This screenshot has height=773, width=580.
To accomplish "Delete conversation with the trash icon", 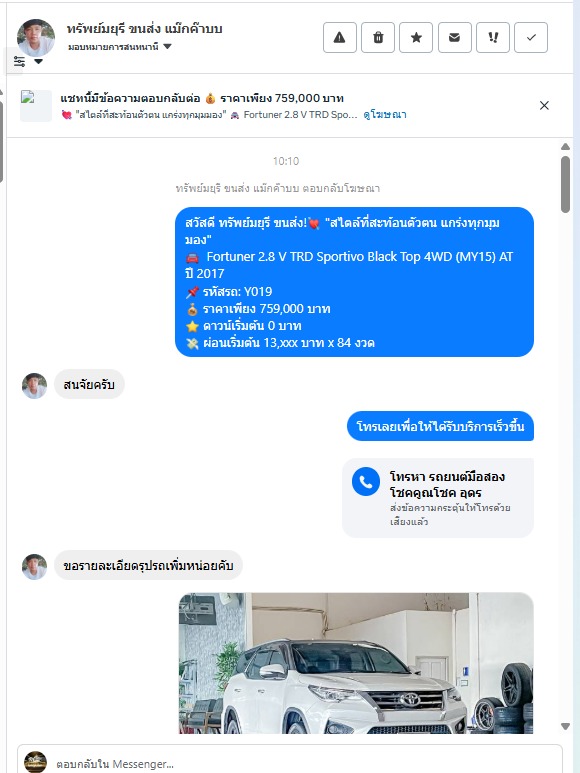I will click(378, 37).
